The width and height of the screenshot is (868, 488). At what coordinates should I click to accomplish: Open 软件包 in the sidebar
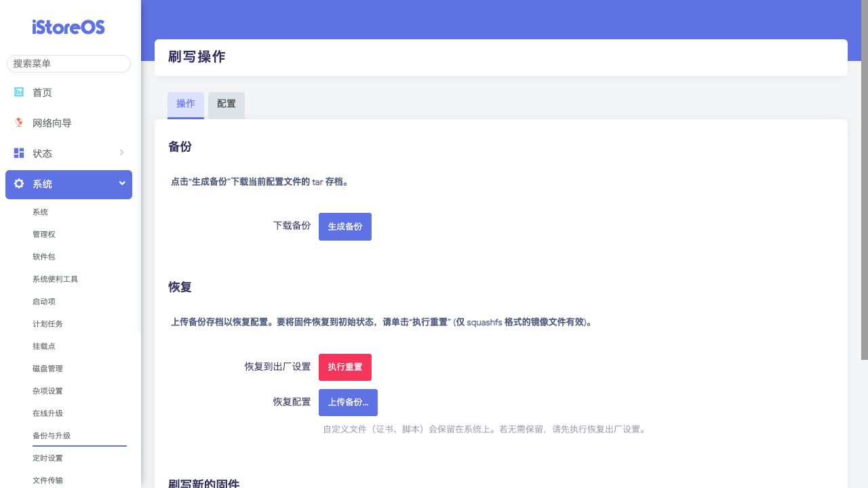44,257
